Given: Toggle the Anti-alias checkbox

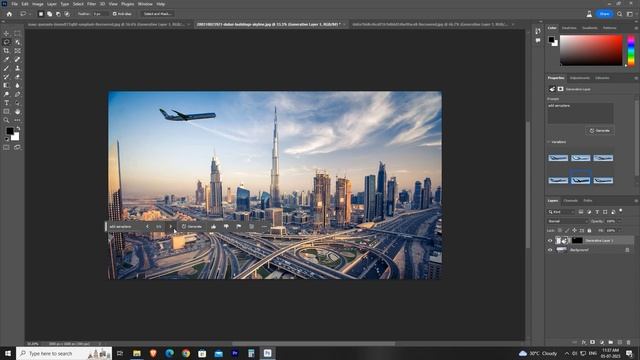Looking at the screenshot, I should pos(115,14).
